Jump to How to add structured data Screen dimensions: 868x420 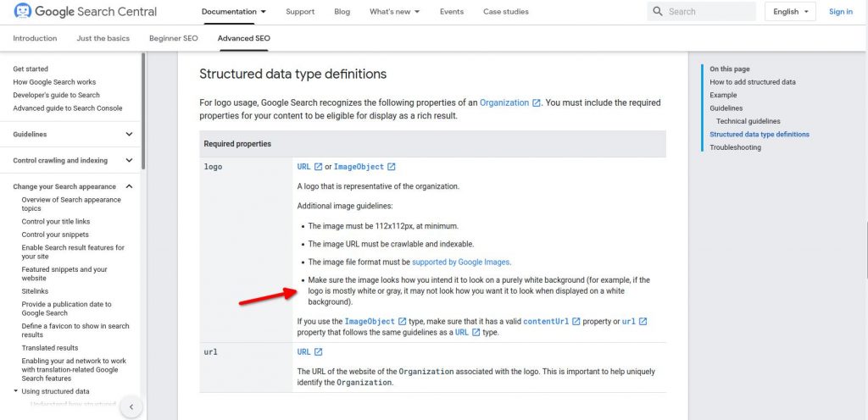[753, 82]
